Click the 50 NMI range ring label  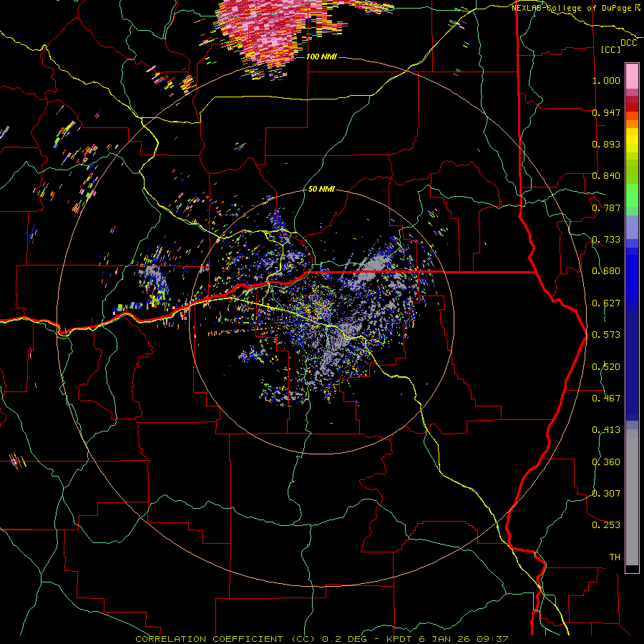[321, 189]
